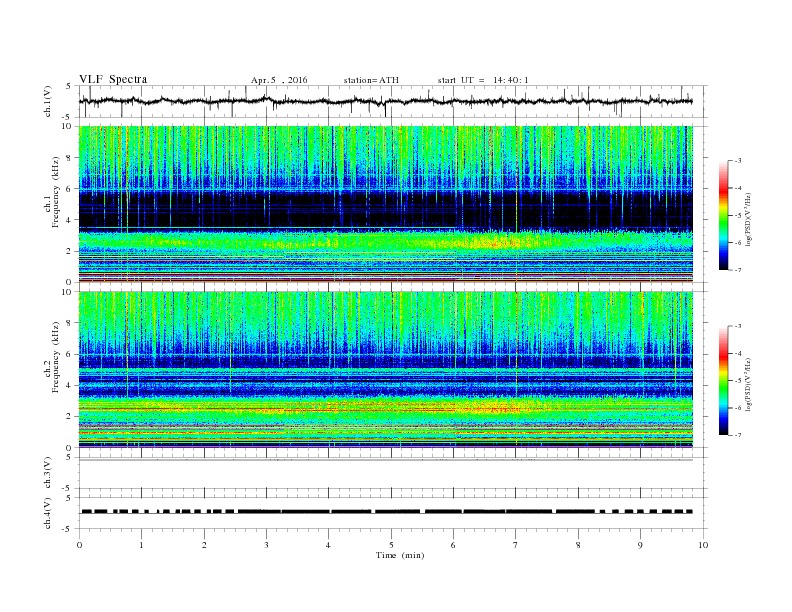792x612 pixels.
Task: Click the ch.2 "log(PSD)(V²/Hz)" colorbar label
Action: coord(749,384)
